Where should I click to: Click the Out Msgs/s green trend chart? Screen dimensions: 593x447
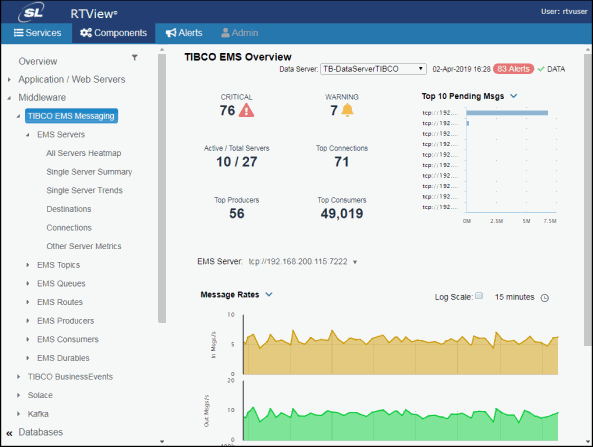click(x=400, y=411)
